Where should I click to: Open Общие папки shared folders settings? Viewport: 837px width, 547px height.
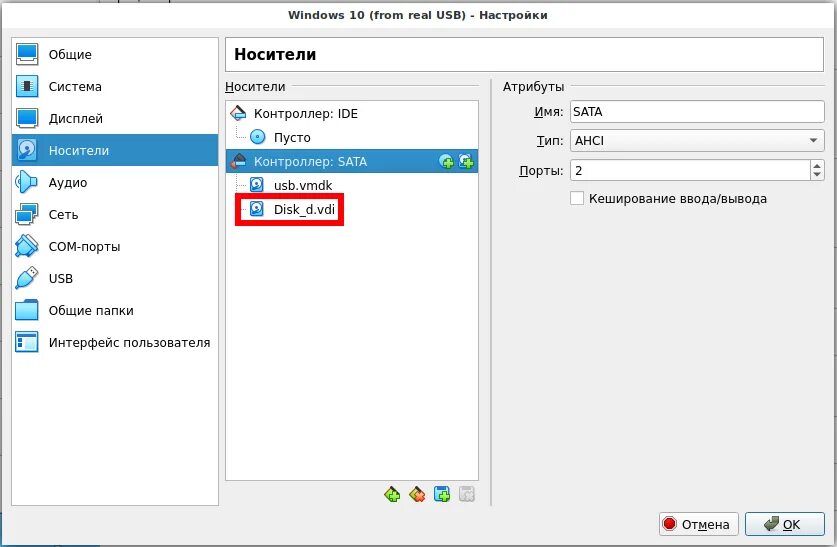coord(115,311)
